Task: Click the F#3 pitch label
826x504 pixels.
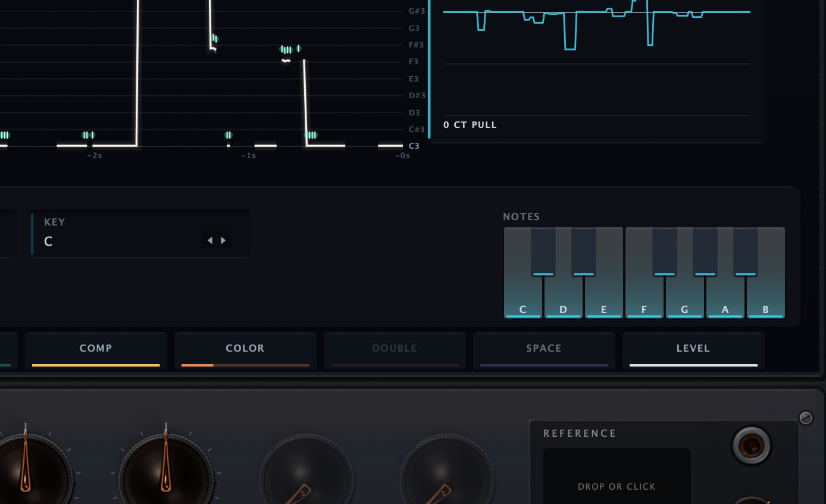Action: pos(417,45)
